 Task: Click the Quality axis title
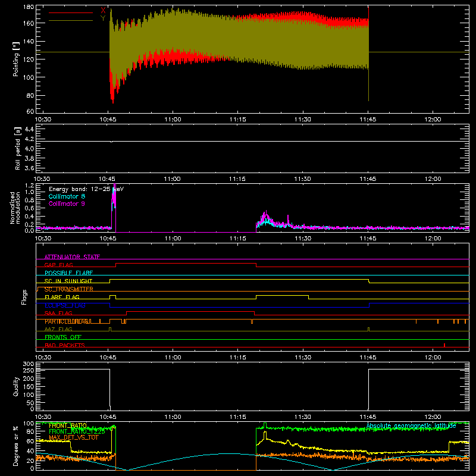pos(16,386)
